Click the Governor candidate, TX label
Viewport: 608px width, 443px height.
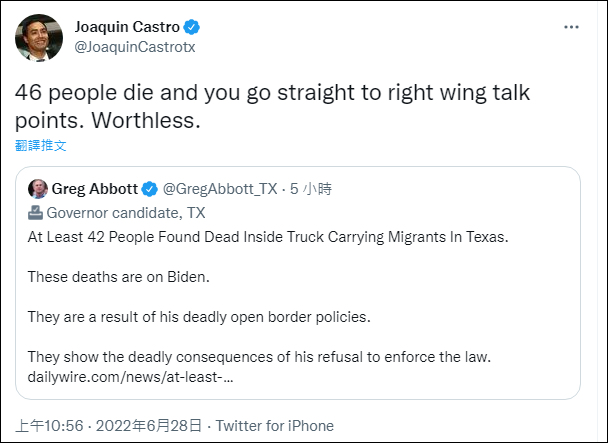click(126, 212)
